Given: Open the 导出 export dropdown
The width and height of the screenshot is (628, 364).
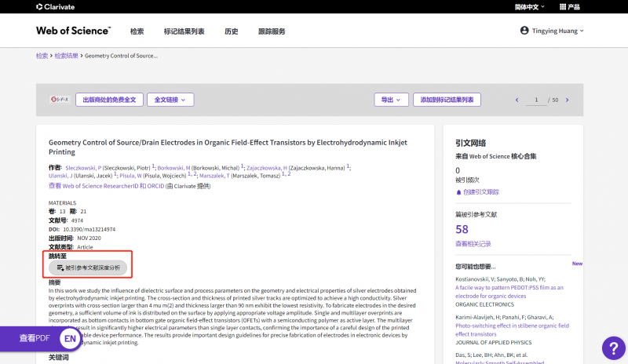Looking at the screenshot, I should point(390,100).
